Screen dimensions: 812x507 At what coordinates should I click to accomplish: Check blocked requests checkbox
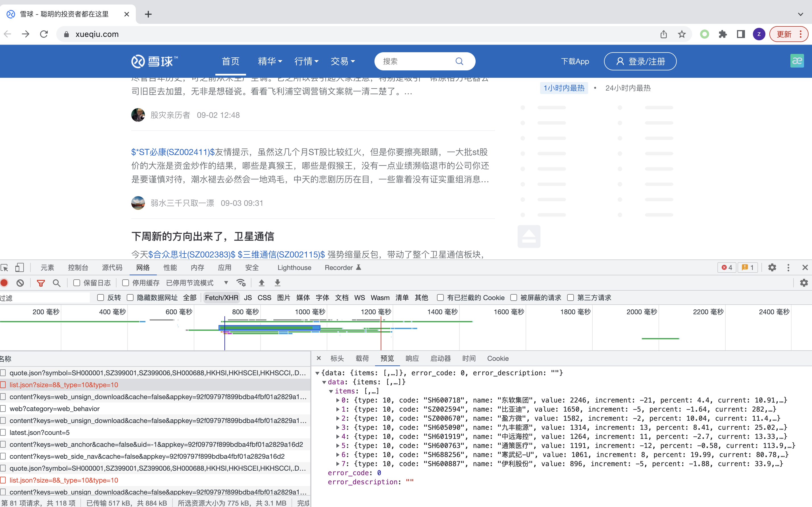click(514, 298)
